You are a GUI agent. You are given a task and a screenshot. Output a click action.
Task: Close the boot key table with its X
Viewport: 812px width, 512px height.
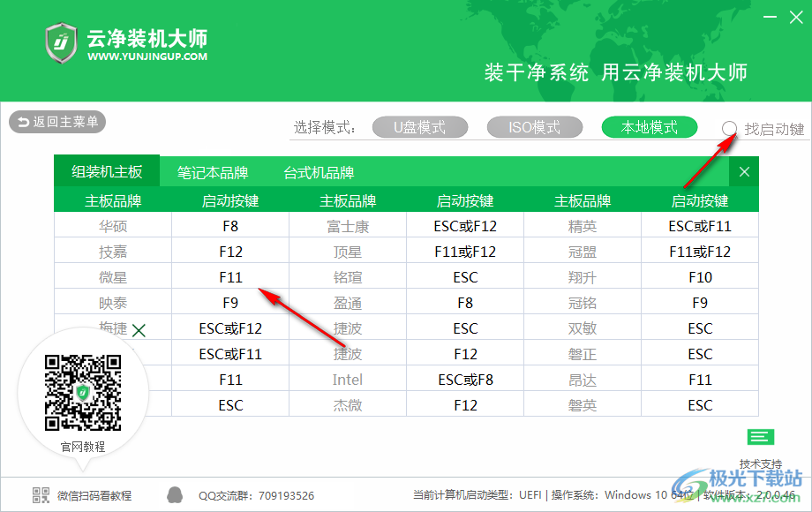coord(744,171)
